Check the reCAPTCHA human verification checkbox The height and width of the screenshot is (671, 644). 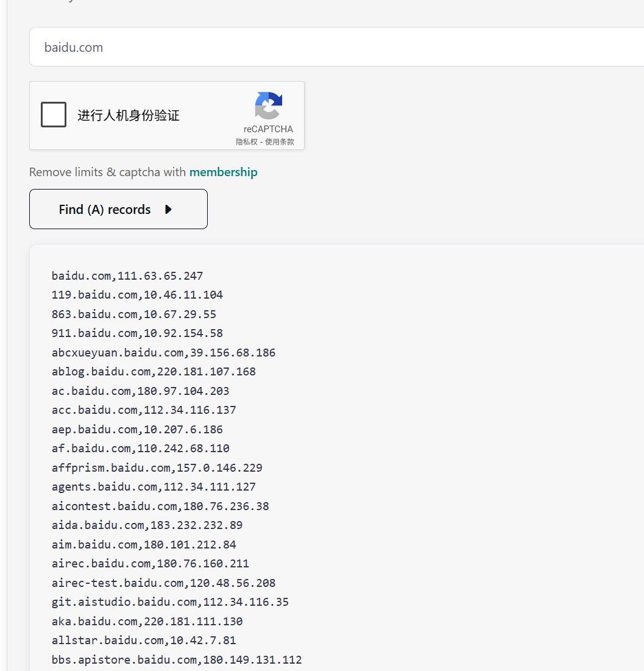pyautogui.click(x=54, y=114)
